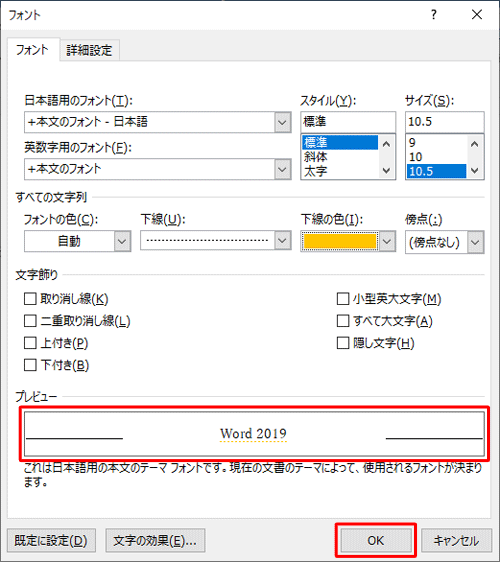Toggle 下付き checkbox

(30, 365)
